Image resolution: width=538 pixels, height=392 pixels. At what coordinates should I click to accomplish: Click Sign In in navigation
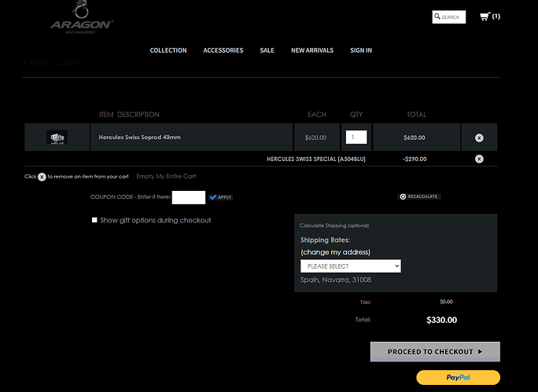coord(361,50)
